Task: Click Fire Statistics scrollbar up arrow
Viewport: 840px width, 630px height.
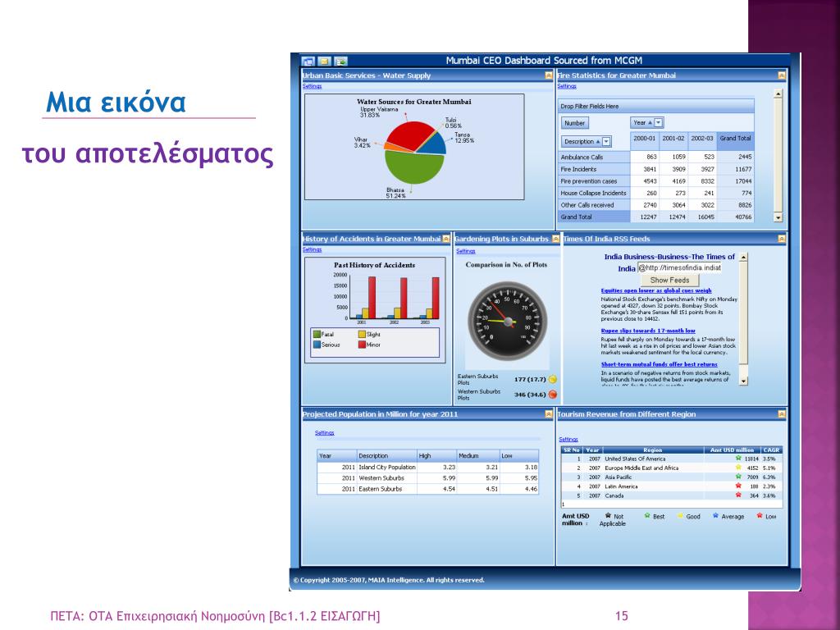Action: point(778,94)
